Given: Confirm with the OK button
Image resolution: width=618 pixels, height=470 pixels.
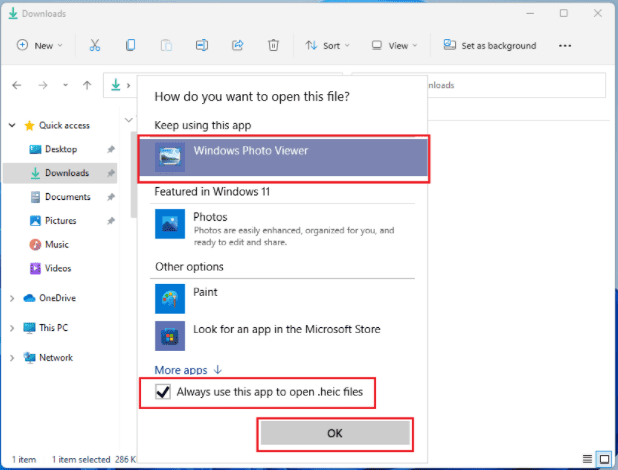Looking at the screenshot, I should coord(335,433).
